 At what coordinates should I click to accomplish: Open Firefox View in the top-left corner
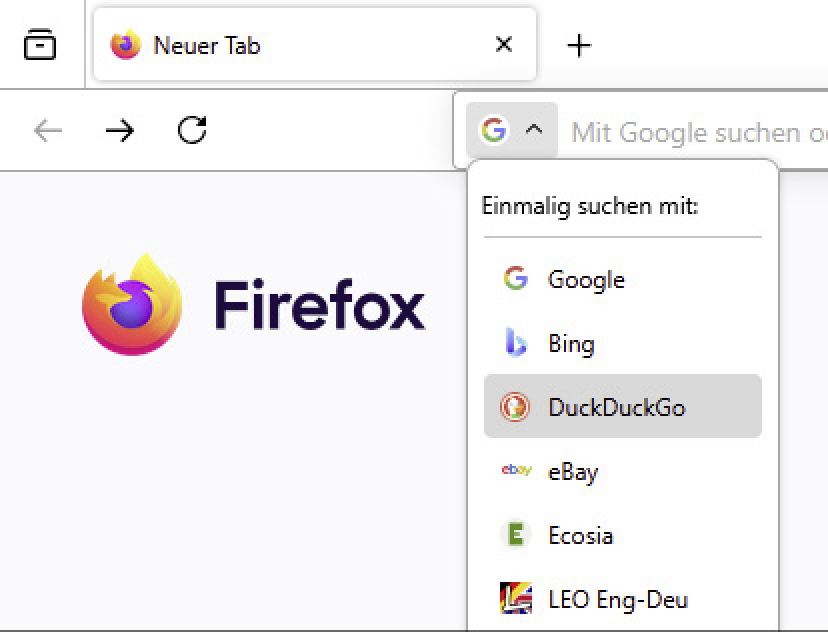(40, 44)
